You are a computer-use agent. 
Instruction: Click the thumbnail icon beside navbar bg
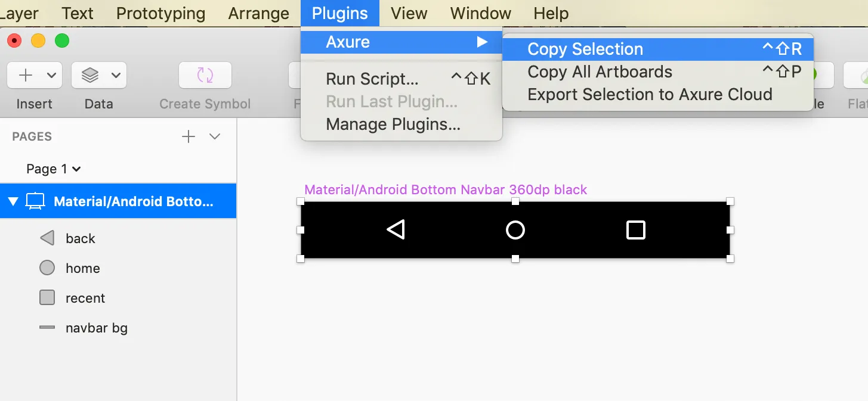point(47,327)
